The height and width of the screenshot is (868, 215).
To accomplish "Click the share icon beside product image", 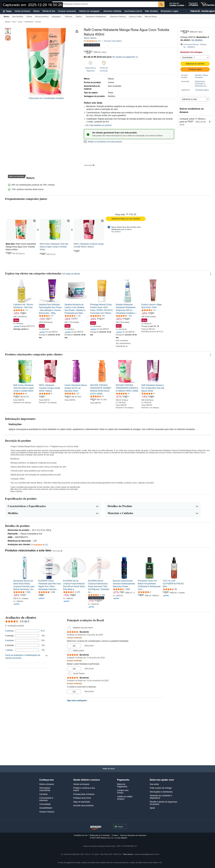I will click(x=77, y=31).
